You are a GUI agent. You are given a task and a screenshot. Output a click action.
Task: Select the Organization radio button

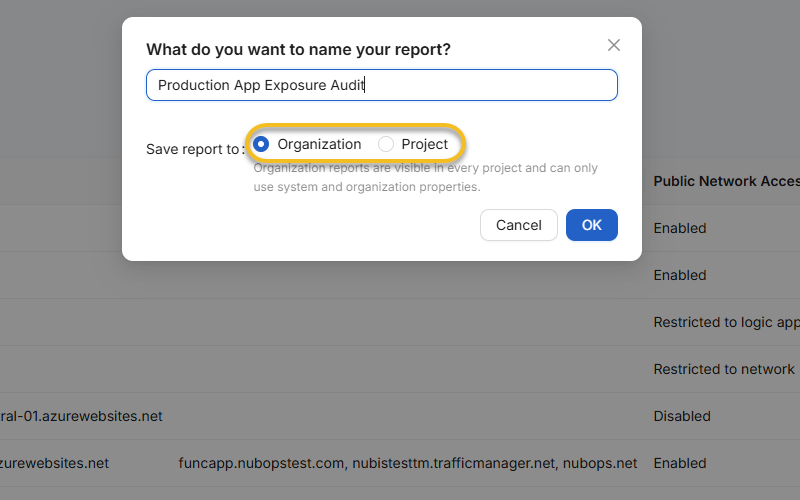(x=261, y=144)
